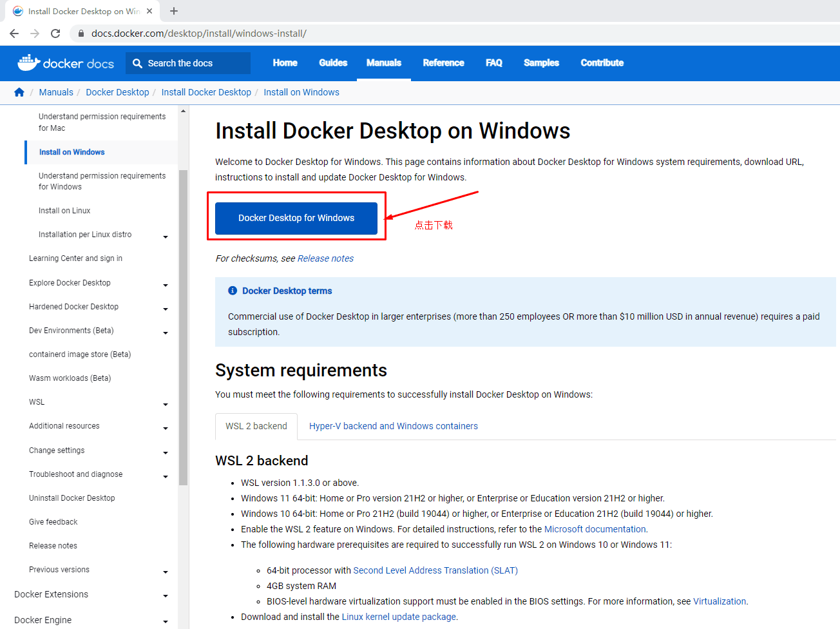Open a new browser tab with plus icon
This screenshot has width=840, height=629.
click(x=174, y=11)
